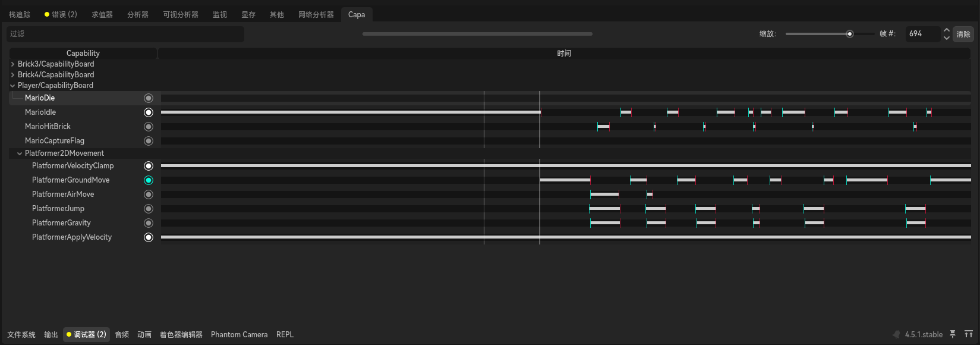This screenshot has height=345, width=980.
Task: Toggle the PlatformerGroundMove indicator
Action: point(149,180)
